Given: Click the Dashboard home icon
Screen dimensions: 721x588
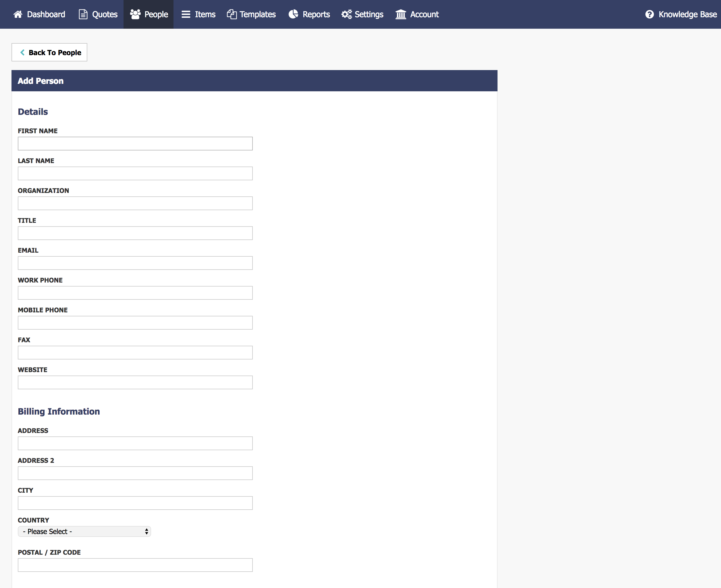Looking at the screenshot, I should pos(18,14).
